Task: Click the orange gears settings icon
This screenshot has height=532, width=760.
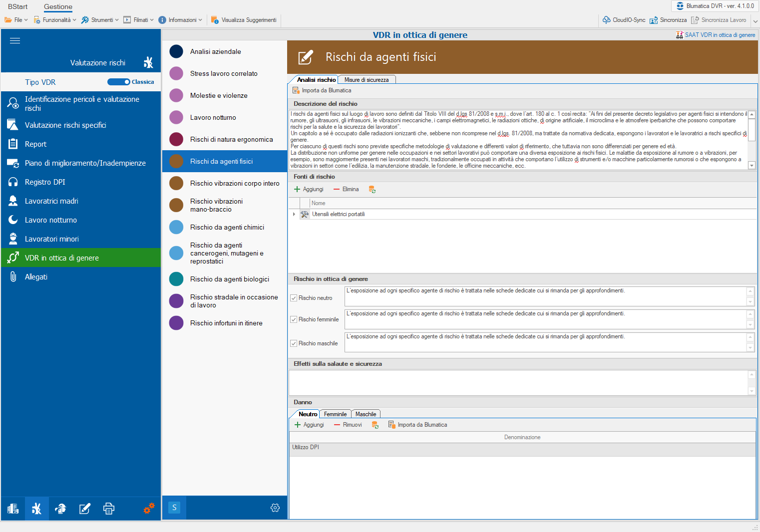Action: [x=149, y=509]
